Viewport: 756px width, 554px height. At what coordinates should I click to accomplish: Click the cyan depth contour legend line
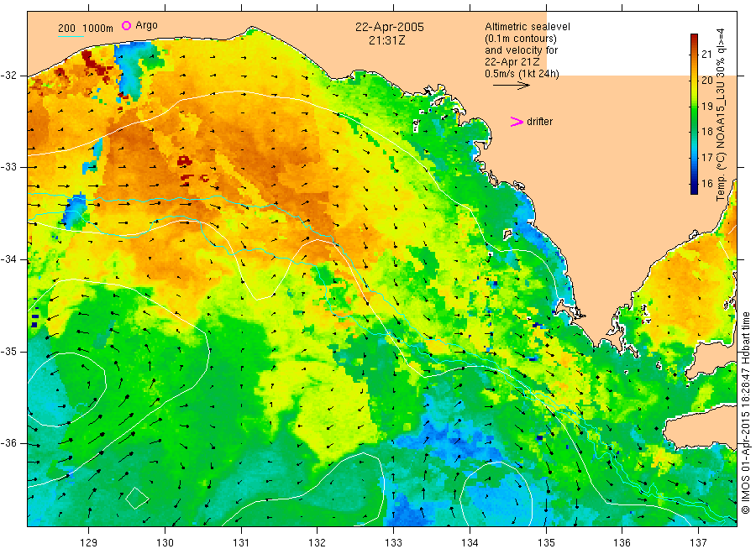pyautogui.click(x=71, y=35)
